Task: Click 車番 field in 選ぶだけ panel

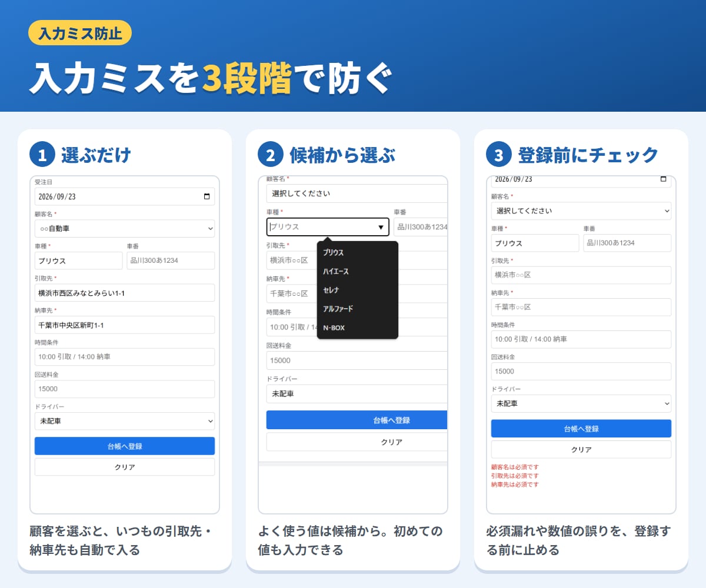Action: pos(171,260)
